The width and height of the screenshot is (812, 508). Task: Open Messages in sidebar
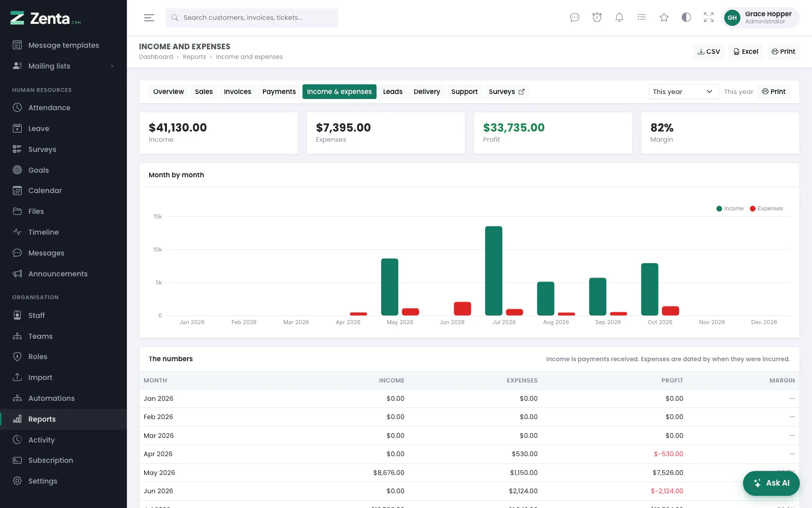(63, 253)
